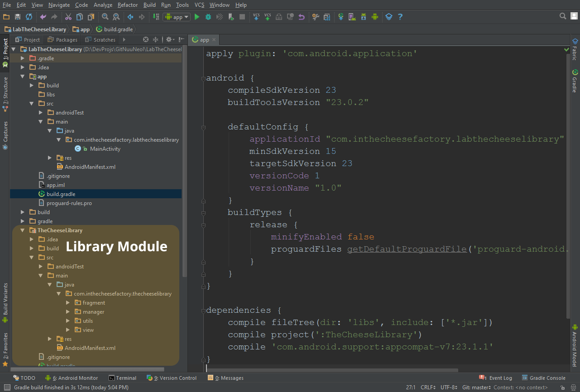
Task: Debug app with the bug icon
Action: [208, 17]
